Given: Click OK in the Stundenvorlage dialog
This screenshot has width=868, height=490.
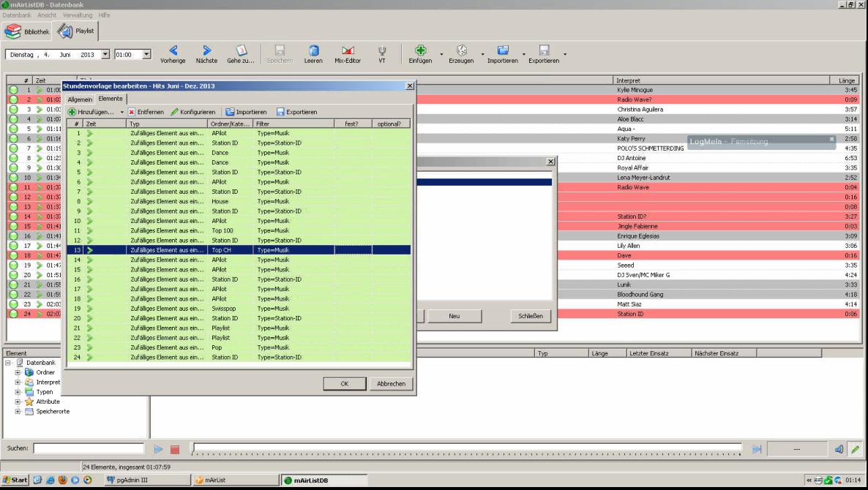Looking at the screenshot, I should (x=344, y=383).
